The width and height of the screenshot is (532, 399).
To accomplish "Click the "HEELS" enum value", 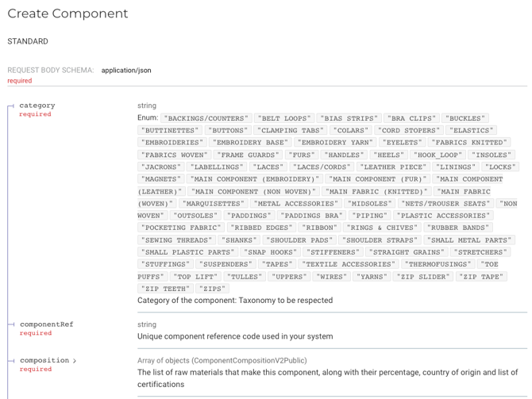I will pyautogui.click(x=388, y=155).
